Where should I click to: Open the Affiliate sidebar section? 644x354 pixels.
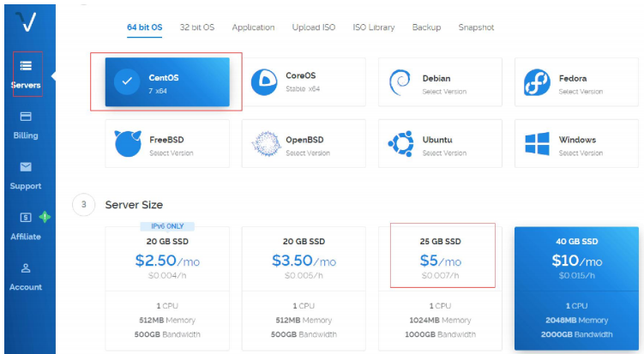tap(26, 226)
